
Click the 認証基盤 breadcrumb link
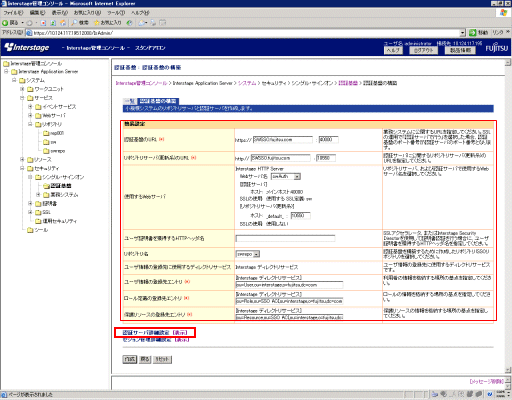click(x=348, y=83)
